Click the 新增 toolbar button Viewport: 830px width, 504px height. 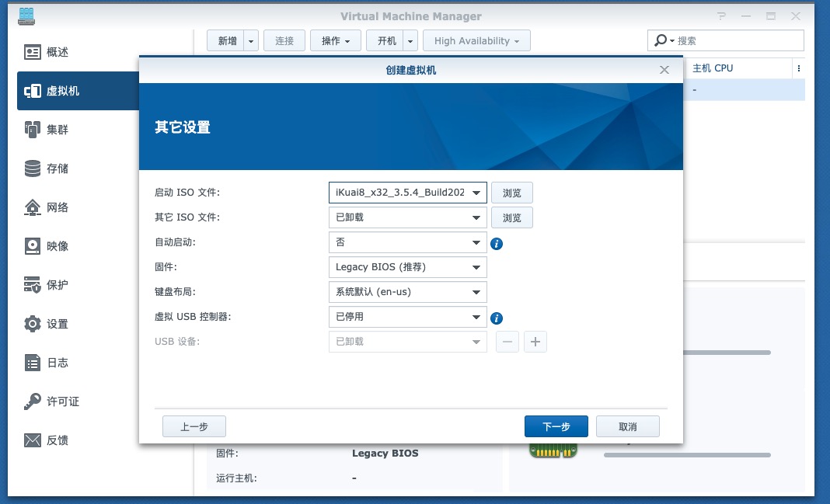(x=226, y=40)
